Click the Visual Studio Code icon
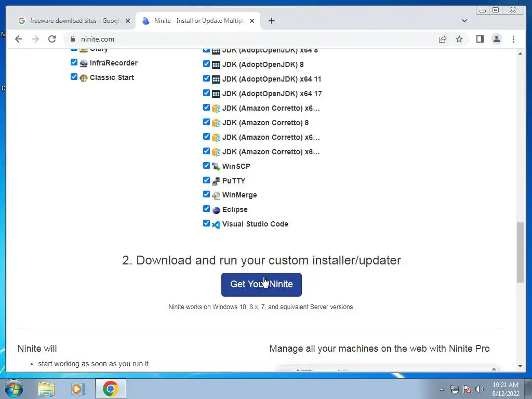532x399 pixels. (216, 224)
